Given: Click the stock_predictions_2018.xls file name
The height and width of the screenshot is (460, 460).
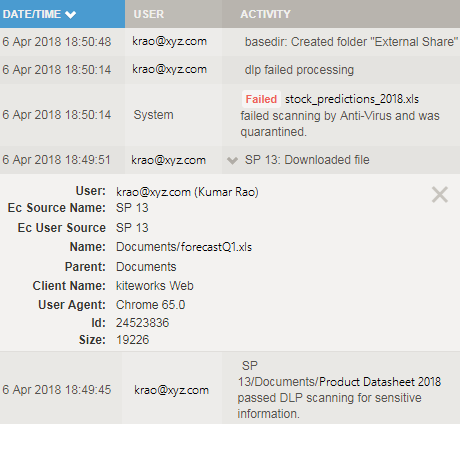Looking at the screenshot, I should 352,99.
